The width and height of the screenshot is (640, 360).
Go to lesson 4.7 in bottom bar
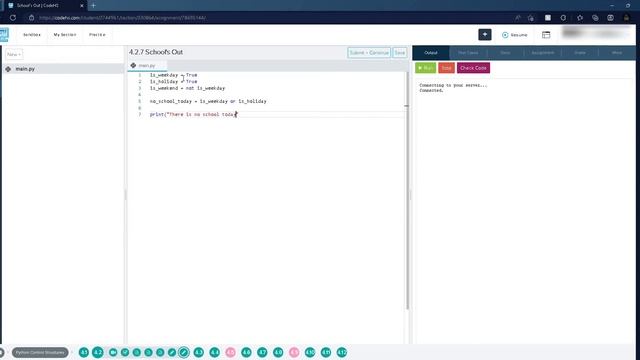pyautogui.click(x=262, y=352)
